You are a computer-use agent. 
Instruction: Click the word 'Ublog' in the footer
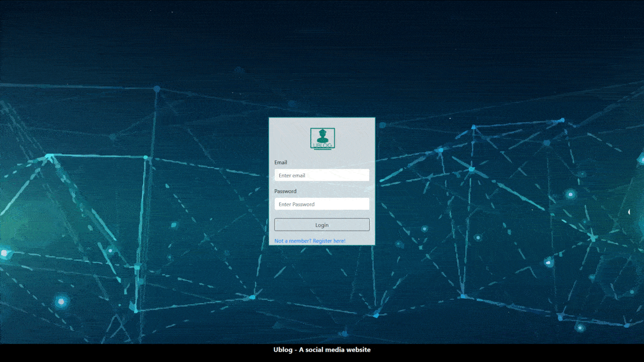[282, 350]
